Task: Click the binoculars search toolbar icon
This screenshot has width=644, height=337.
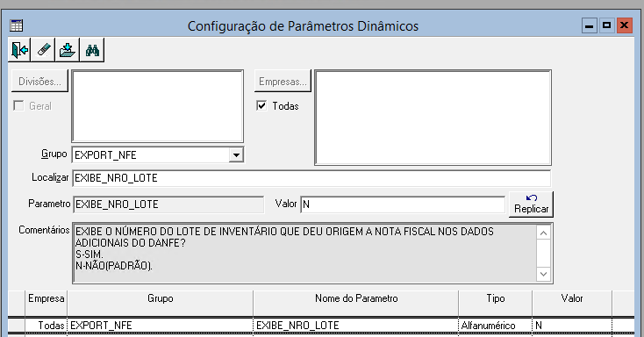Action: pyautogui.click(x=92, y=50)
